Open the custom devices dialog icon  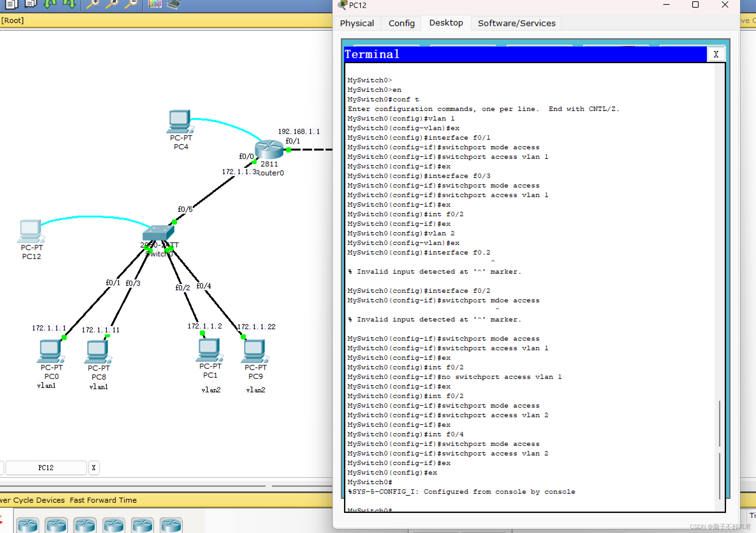point(173,4)
